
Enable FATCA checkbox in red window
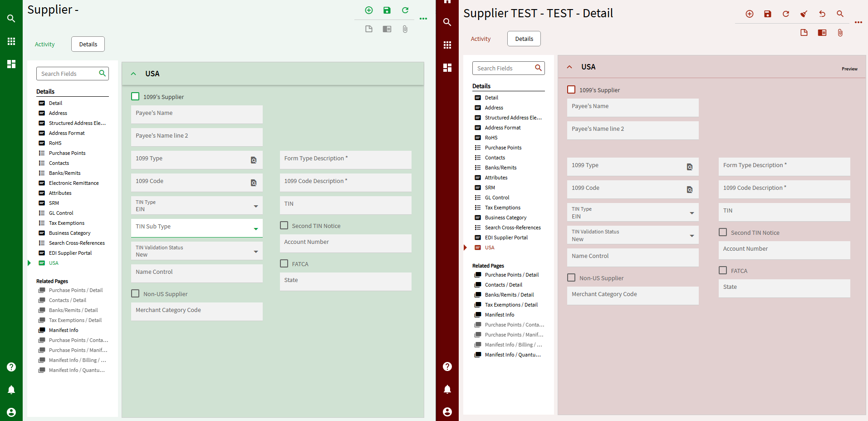coord(723,270)
